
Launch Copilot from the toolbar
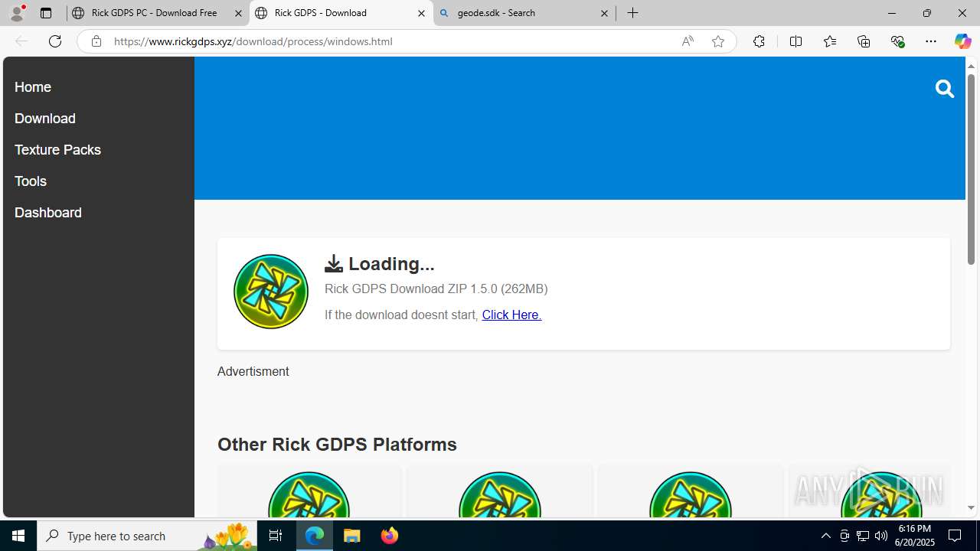[x=962, y=41]
